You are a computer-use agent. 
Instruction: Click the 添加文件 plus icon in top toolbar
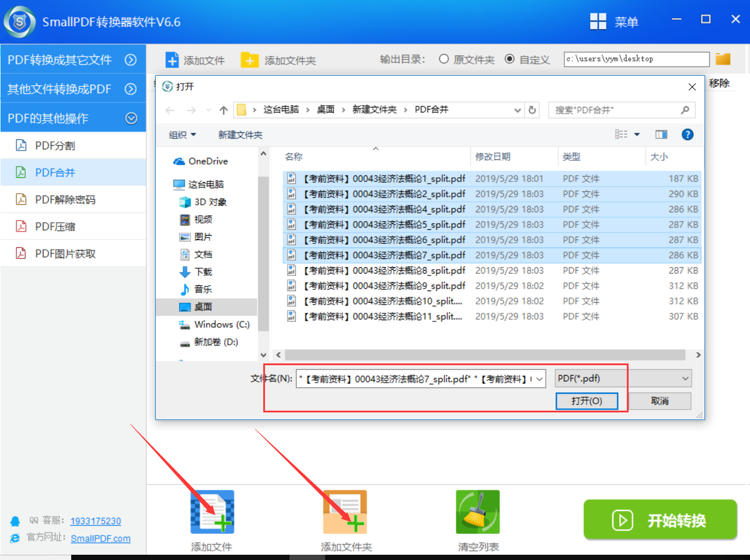click(x=172, y=60)
